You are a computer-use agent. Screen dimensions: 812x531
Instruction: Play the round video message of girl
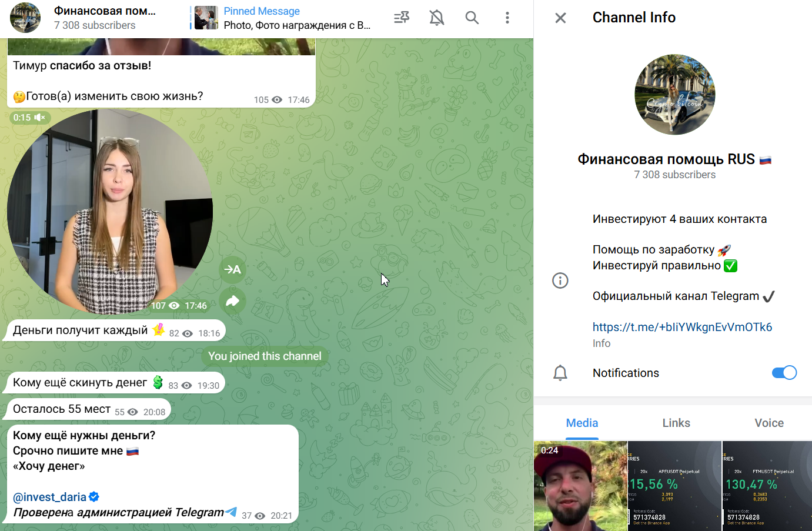tap(110, 212)
